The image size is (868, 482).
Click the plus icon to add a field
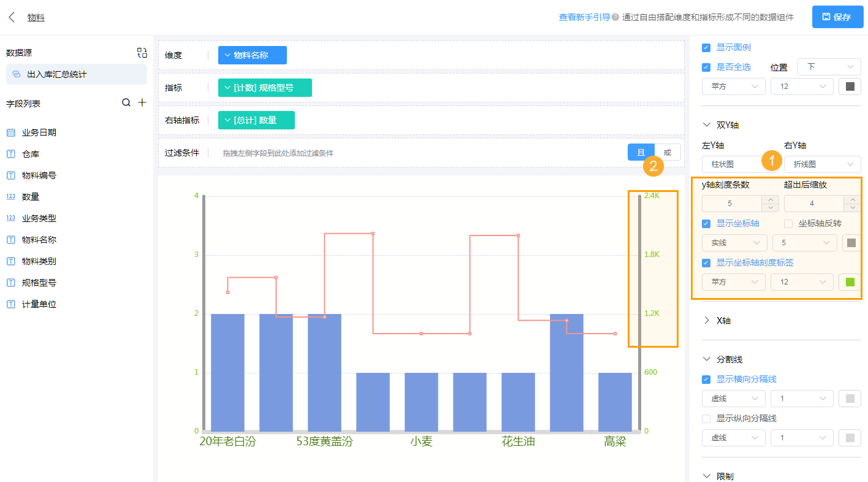coord(142,102)
